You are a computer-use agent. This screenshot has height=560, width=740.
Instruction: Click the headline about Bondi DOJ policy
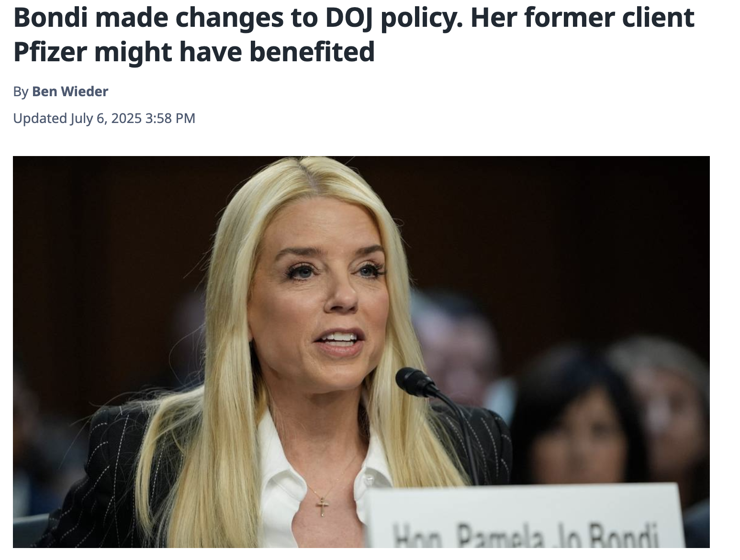[354, 34]
